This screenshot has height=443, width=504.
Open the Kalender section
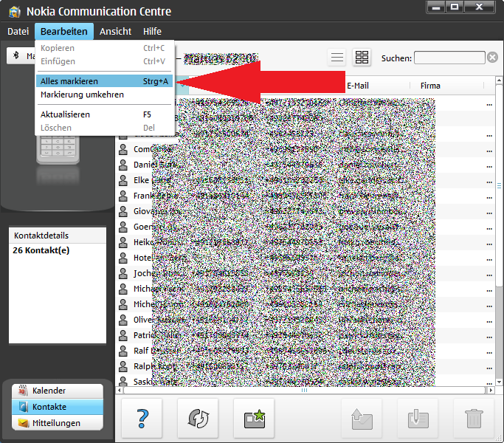58,391
